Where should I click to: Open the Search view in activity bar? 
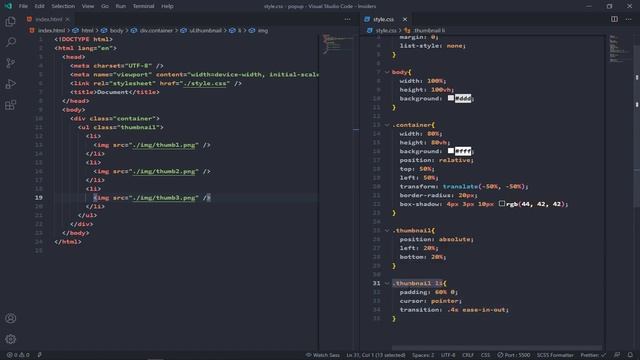[11, 42]
